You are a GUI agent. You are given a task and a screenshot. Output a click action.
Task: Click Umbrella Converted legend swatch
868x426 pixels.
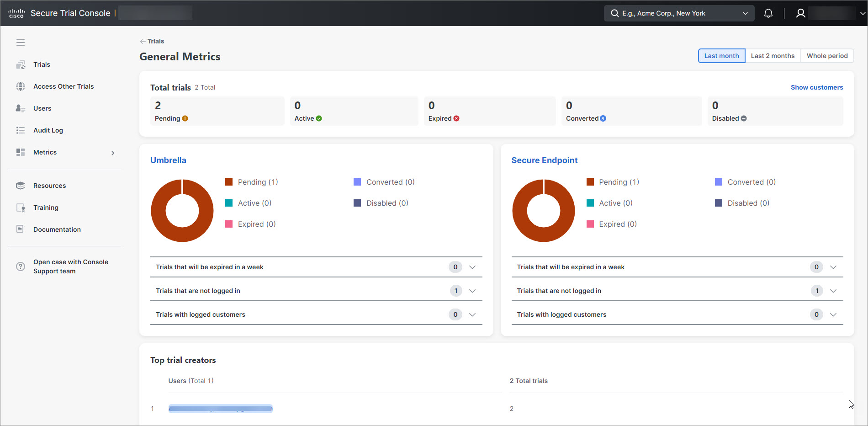[357, 182]
